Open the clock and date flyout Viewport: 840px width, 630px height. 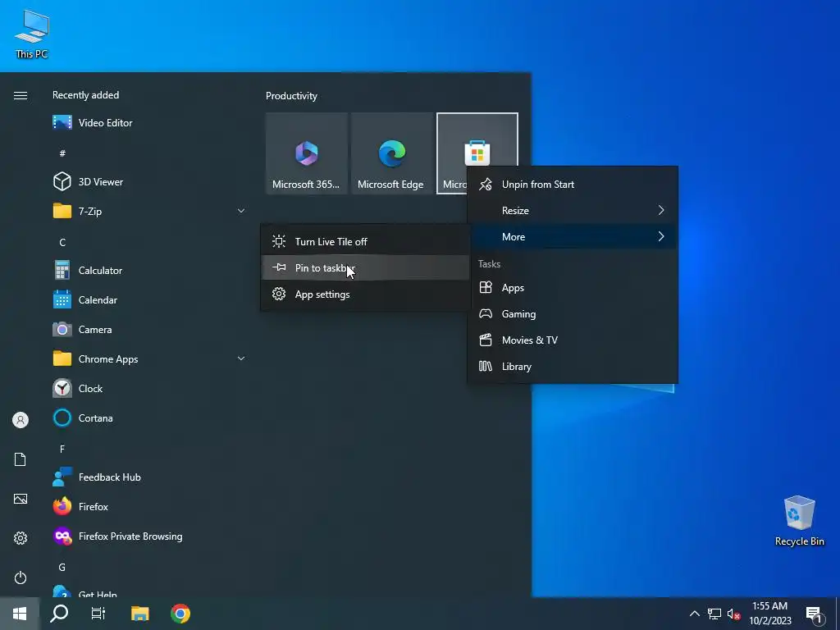point(769,614)
